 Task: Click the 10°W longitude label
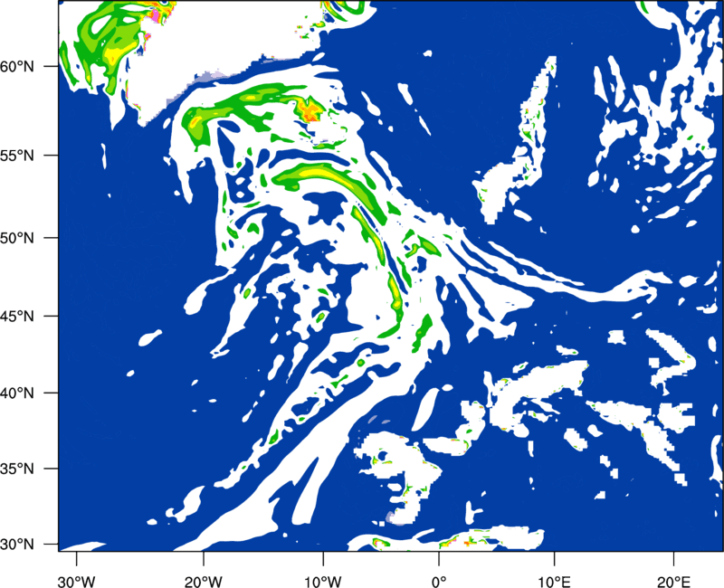[x=323, y=581]
